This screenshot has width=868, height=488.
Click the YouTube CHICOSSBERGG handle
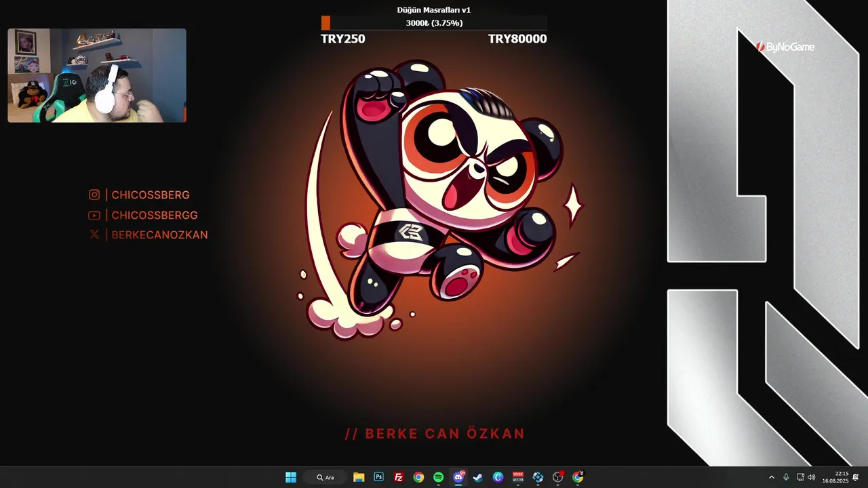pos(155,216)
